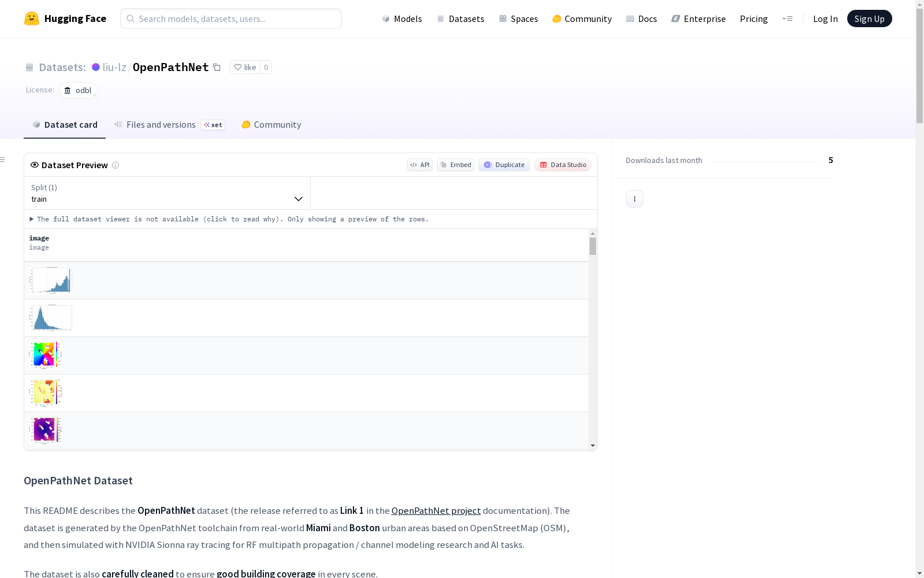Select the Dataset card tab
The width and height of the screenshot is (924, 578).
(x=65, y=125)
